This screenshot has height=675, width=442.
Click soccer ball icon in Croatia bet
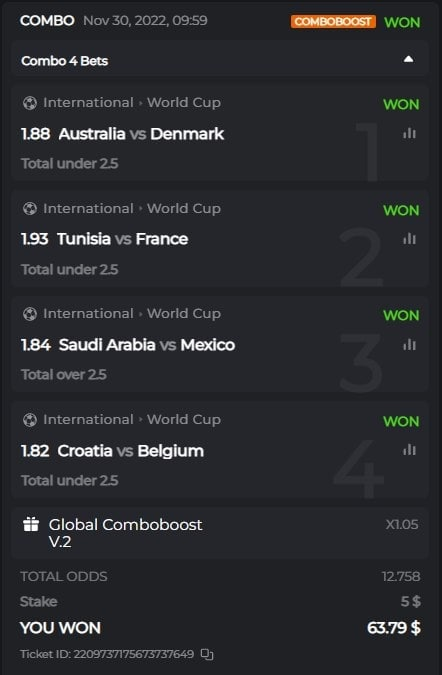pyautogui.click(x=30, y=420)
